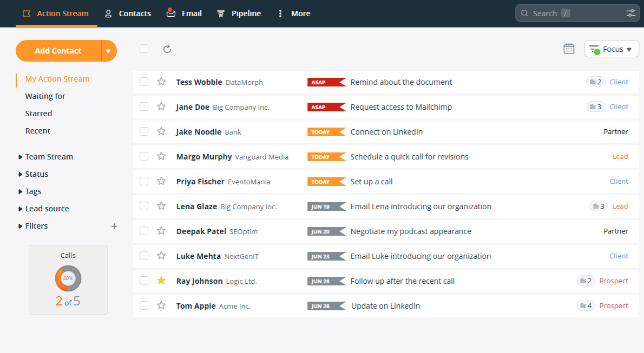Tick the select-all checkbox in toolbar
The height and width of the screenshot is (353, 644).
click(144, 49)
